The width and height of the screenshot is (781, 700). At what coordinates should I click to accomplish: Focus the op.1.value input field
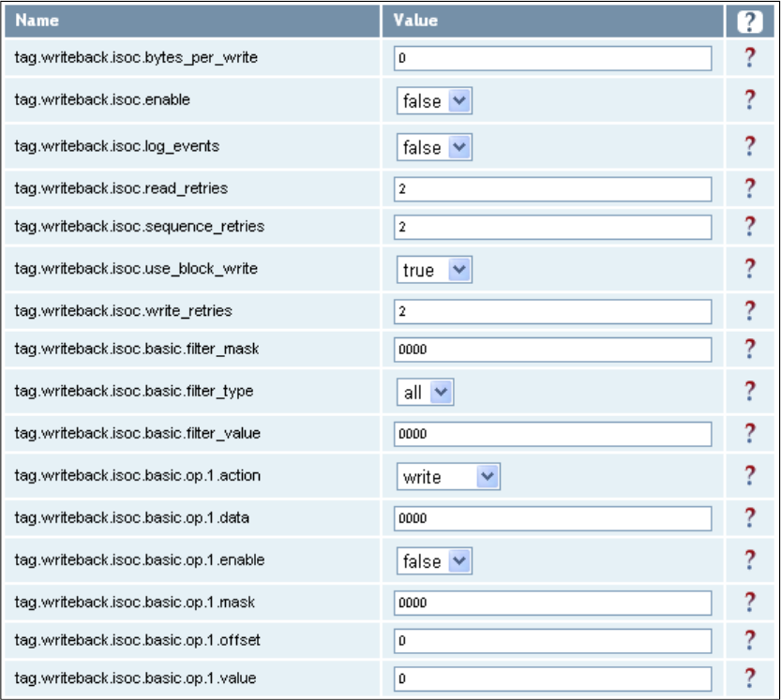pos(552,678)
